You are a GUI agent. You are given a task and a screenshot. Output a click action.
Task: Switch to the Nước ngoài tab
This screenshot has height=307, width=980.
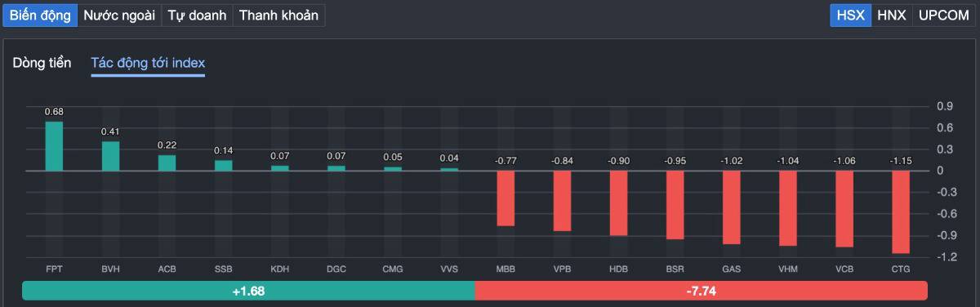point(119,15)
